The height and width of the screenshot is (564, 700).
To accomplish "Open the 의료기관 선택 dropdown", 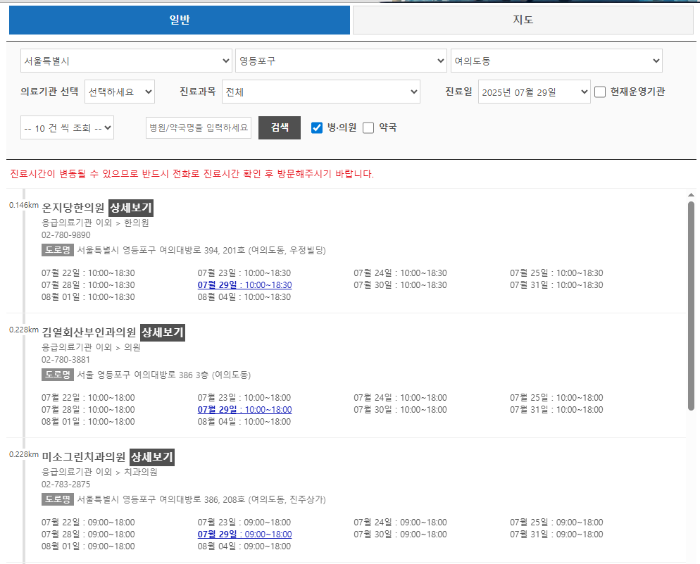I will 120,92.
